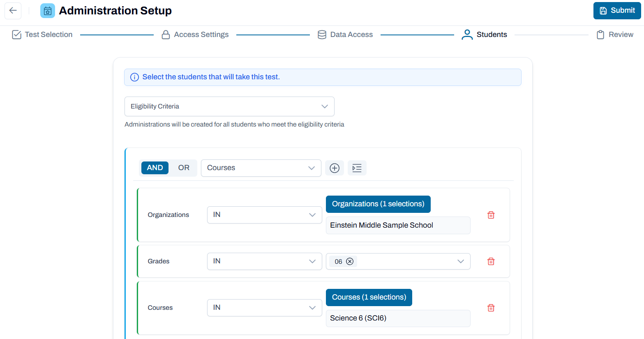Viewport: 644px width, 339px height.
Task: Click the Access Settings lock icon
Action: tap(166, 35)
